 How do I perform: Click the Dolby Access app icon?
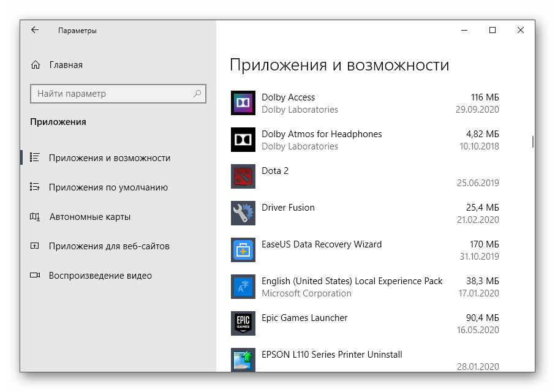pos(243,103)
